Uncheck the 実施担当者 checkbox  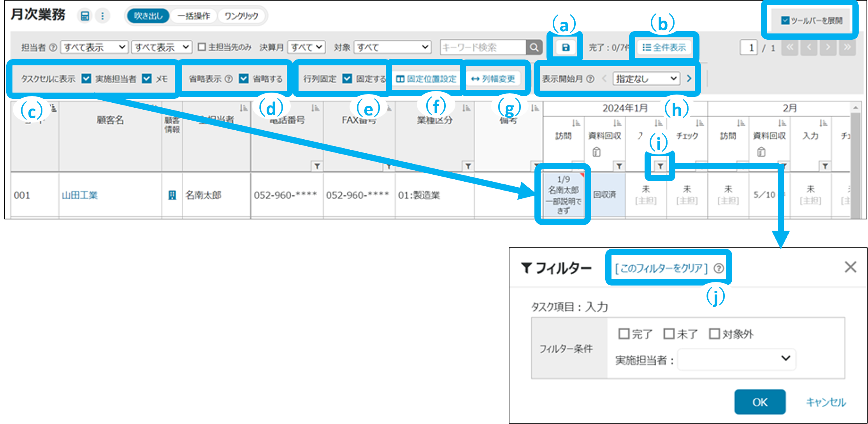86,79
